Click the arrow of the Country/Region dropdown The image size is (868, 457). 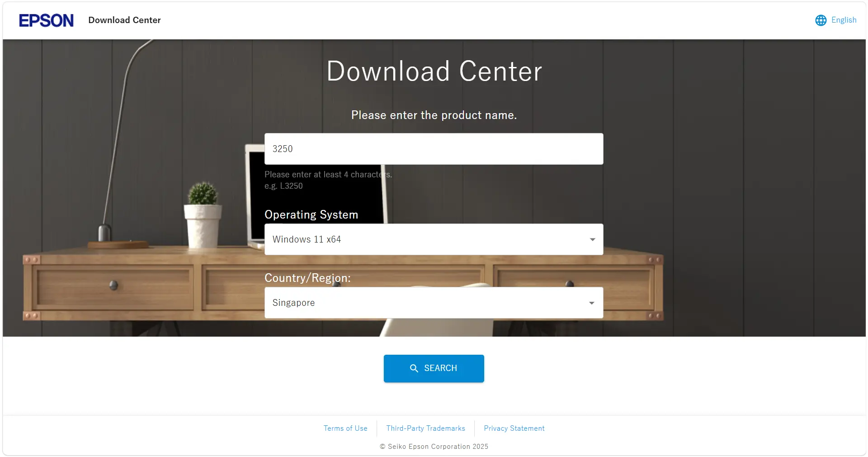click(591, 303)
